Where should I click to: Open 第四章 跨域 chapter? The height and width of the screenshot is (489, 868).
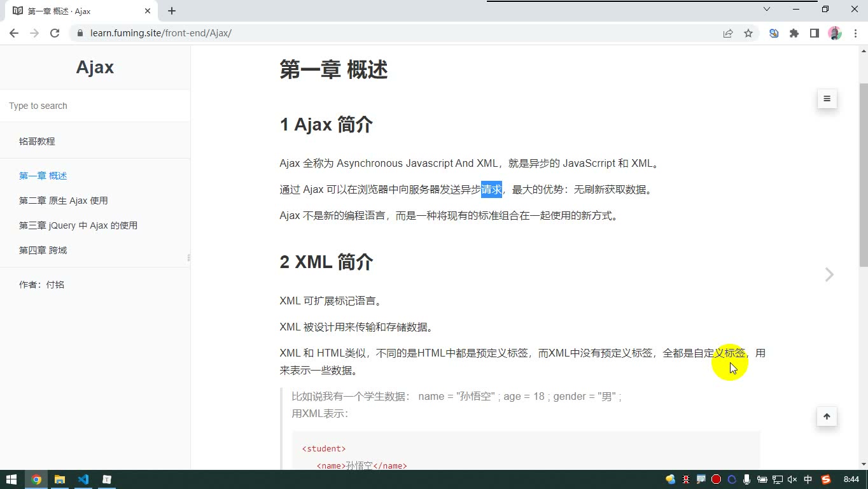(43, 250)
